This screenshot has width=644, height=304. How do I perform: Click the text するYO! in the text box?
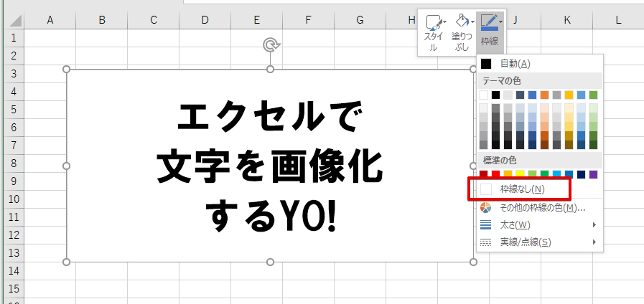click(x=270, y=217)
